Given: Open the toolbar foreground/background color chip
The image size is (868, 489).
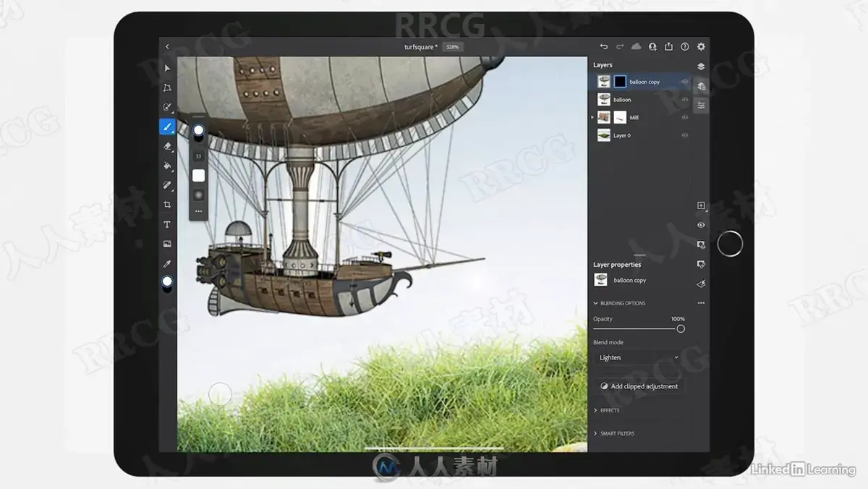Looking at the screenshot, I should coord(167,283).
